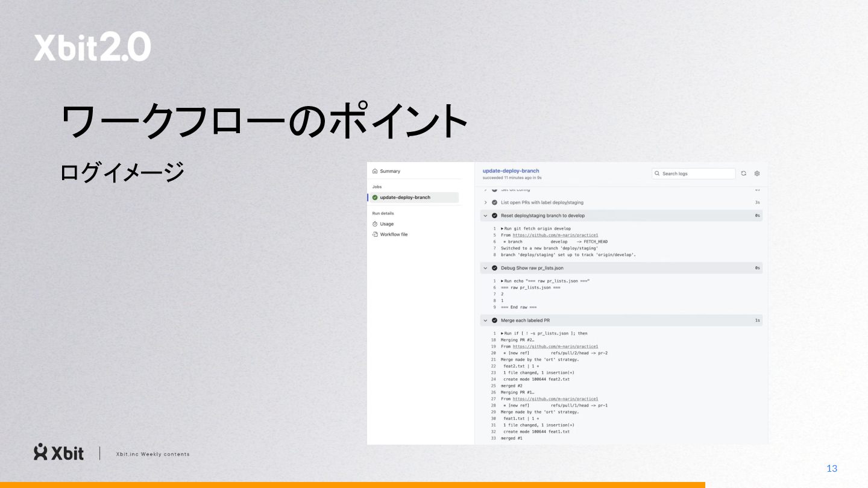Click check icon of Debug Show raw step

click(495, 268)
